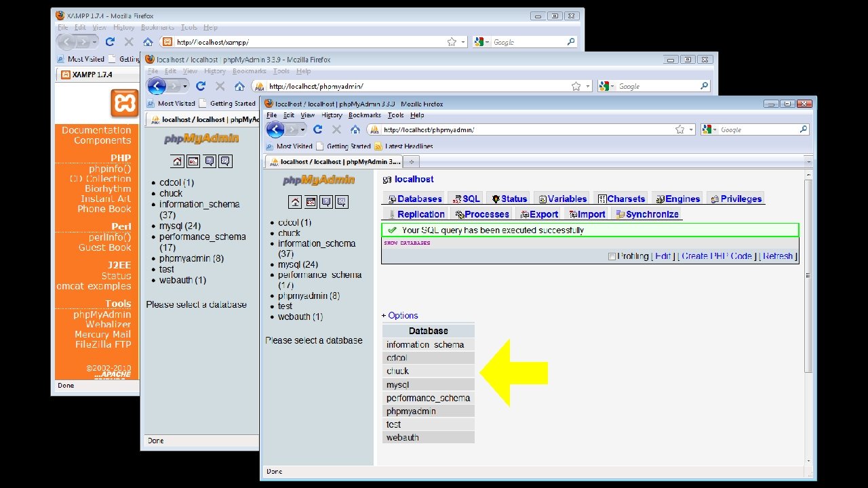
Task: Click the orange XAMPP logo in the back window
Action: (124, 104)
